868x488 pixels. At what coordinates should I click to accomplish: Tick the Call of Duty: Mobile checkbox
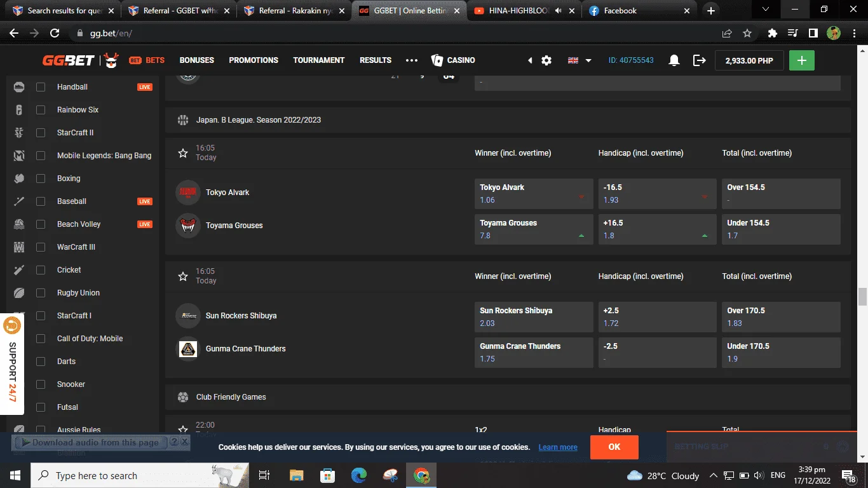pyautogui.click(x=41, y=339)
